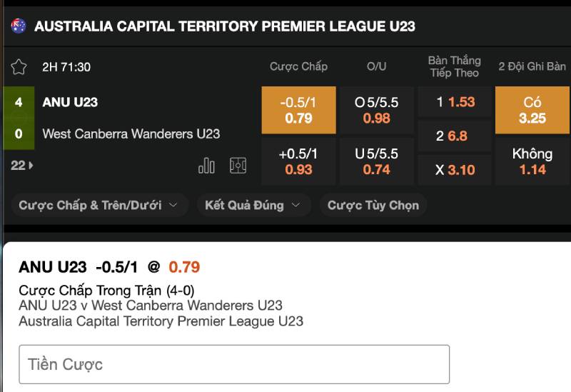Open Cược Chấp & Trên/Dưới dropdown
Viewport: 571px width, 392px height.
tap(99, 205)
